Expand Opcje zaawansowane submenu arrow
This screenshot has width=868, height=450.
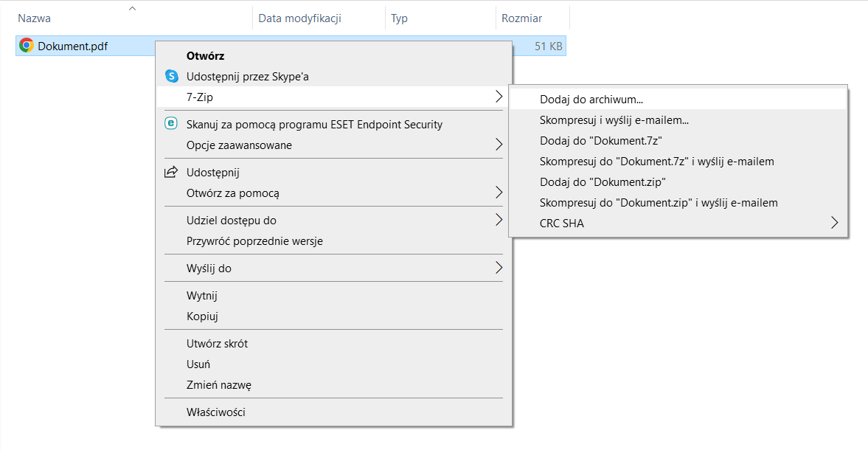[x=499, y=145]
